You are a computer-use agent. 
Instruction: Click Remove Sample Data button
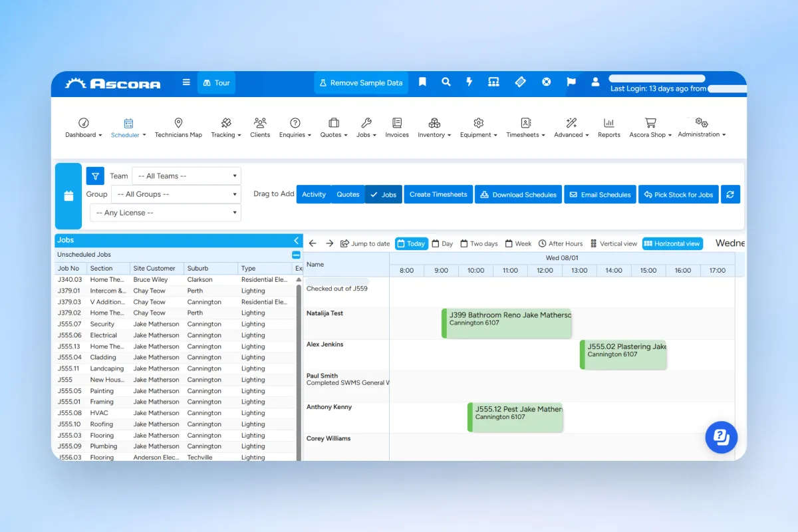tap(361, 82)
